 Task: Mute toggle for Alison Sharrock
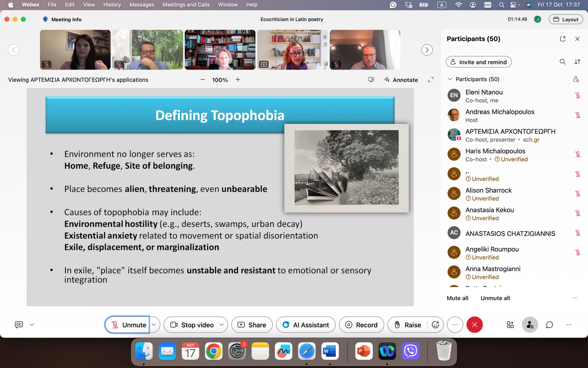tap(577, 193)
